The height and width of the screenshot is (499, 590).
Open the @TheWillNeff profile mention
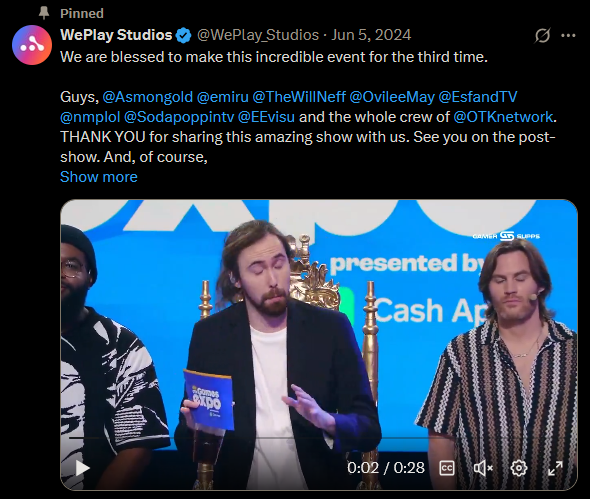(x=299, y=97)
